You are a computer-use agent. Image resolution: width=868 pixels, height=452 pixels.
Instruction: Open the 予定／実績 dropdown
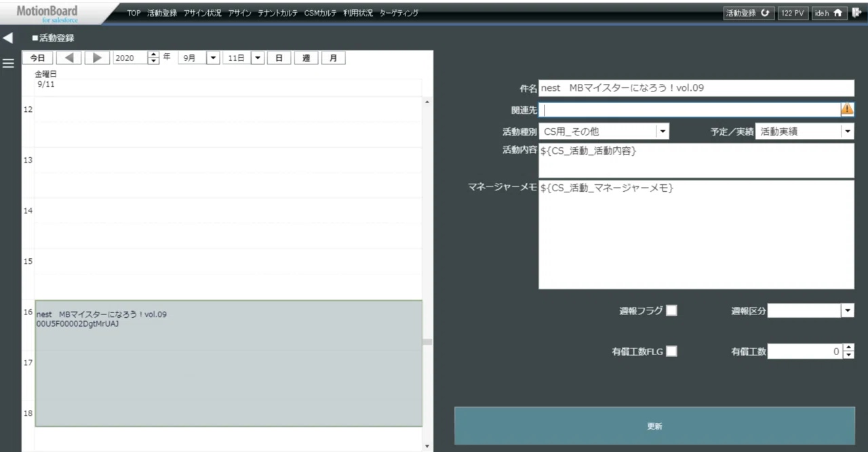tap(848, 131)
